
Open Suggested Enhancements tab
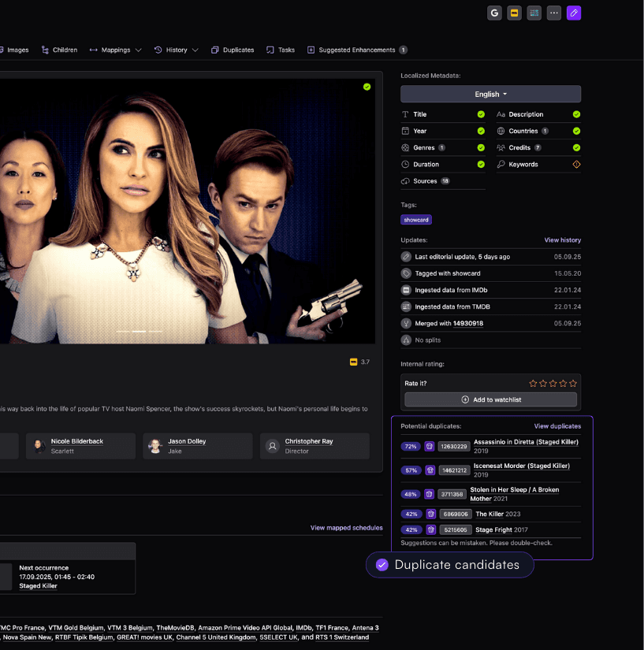[x=357, y=50]
